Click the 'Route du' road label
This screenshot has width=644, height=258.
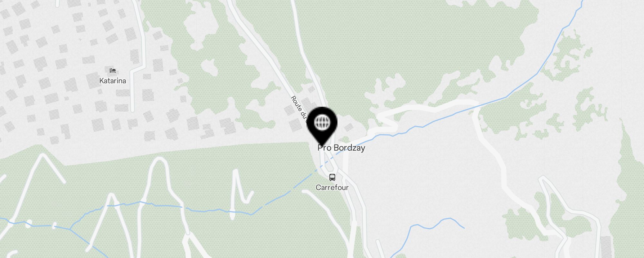click(299, 109)
